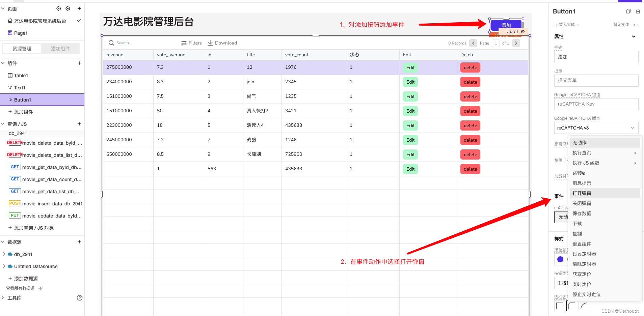Choose 执行 JS 函数 from the action menu
Viewport: 644px width, 316px height.
point(605,163)
